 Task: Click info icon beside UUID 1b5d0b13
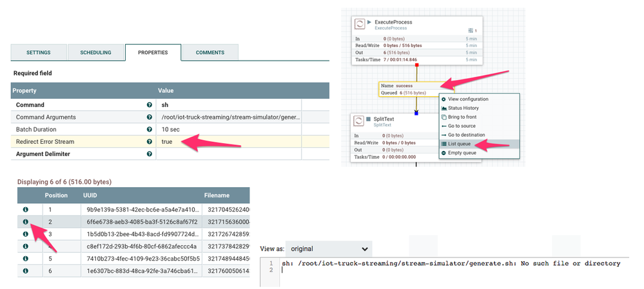tap(26, 234)
